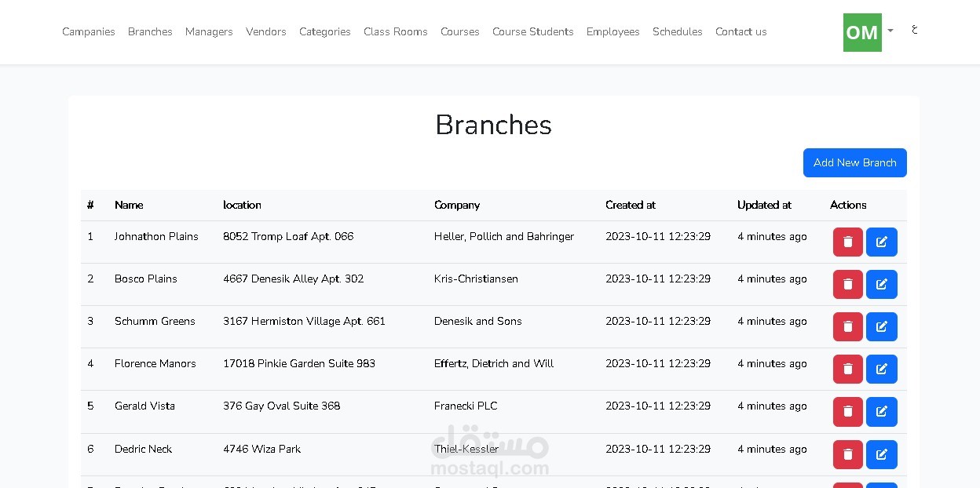Select the Johnathon Plains name cell

point(156,236)
